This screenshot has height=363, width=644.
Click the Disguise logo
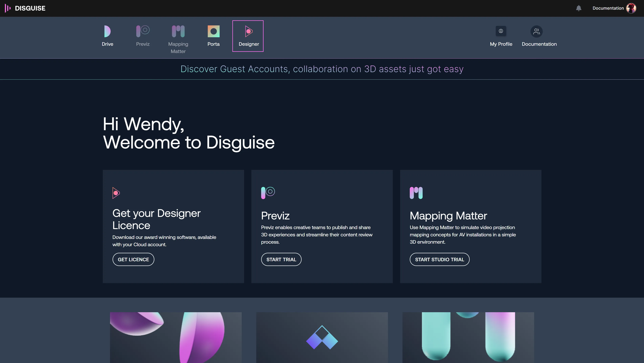[25, 8]
